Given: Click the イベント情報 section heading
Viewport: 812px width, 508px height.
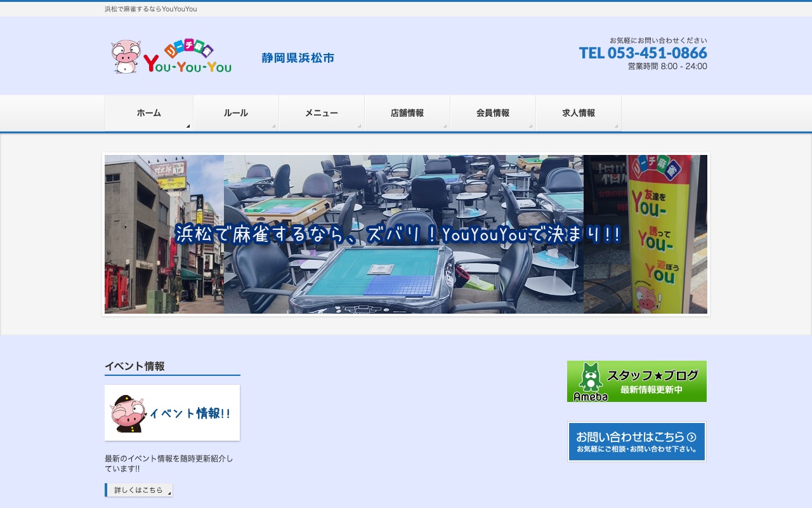Looking at the screenshot, I should click(x=134, y=366).
